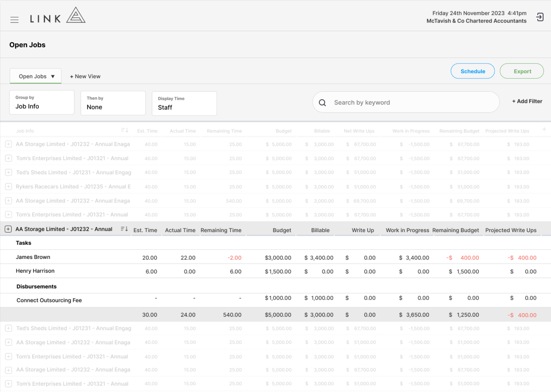Open the Then by None dropdown
This screenshot has width=551, height=392.
click(x=113, y=103)
